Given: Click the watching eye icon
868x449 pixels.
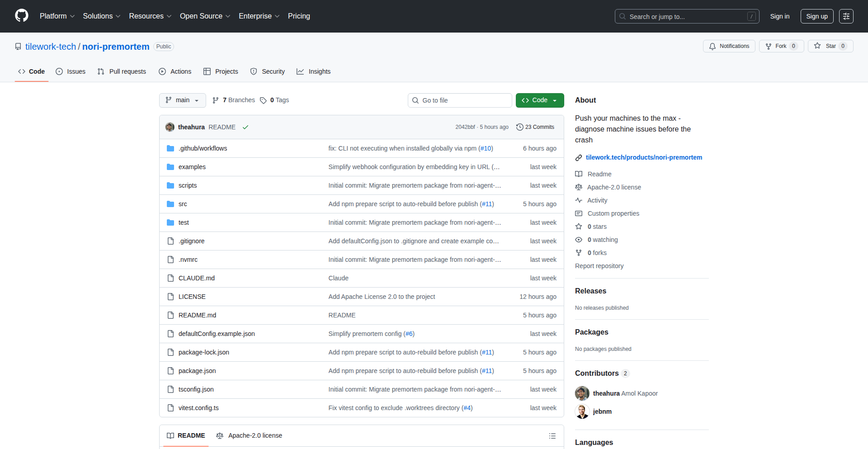Looking at the screenshot, I should [x=579, y=240].
